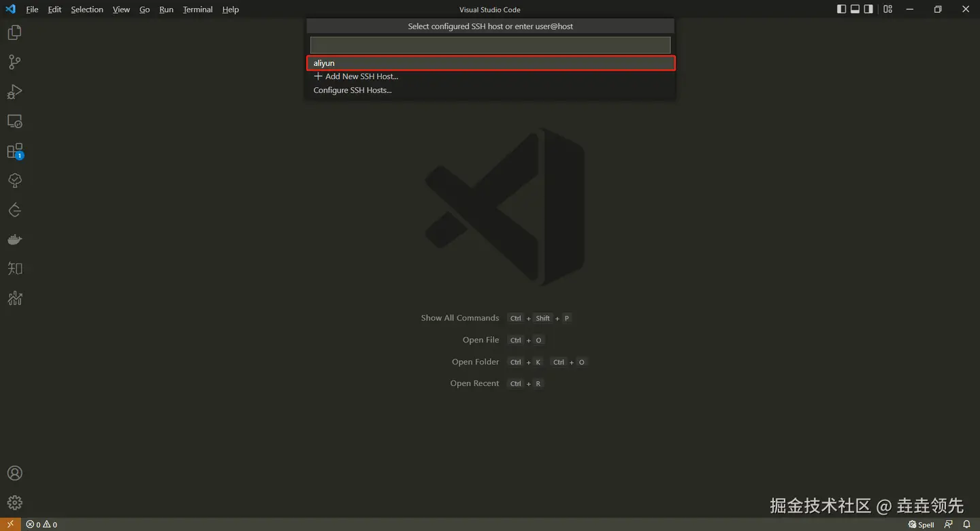Open the Customize Layout icon
980x531 pixels.
coord(887,9)
